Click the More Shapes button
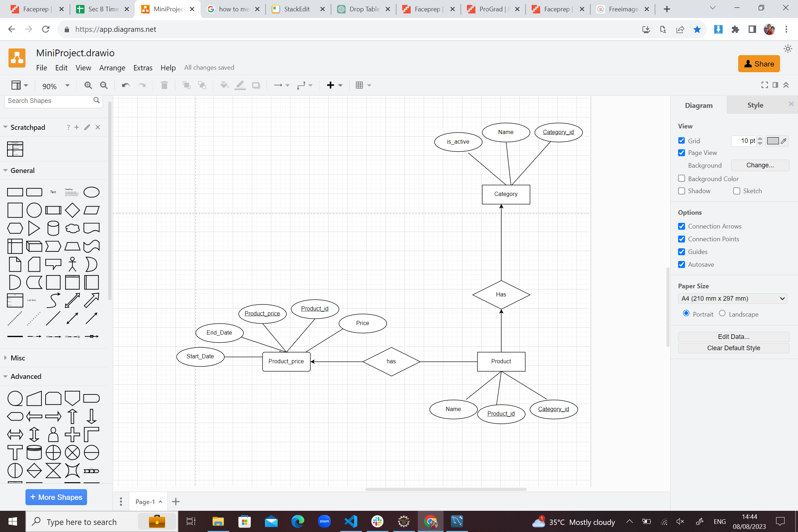The image size is (798, 532). (56, 497)
